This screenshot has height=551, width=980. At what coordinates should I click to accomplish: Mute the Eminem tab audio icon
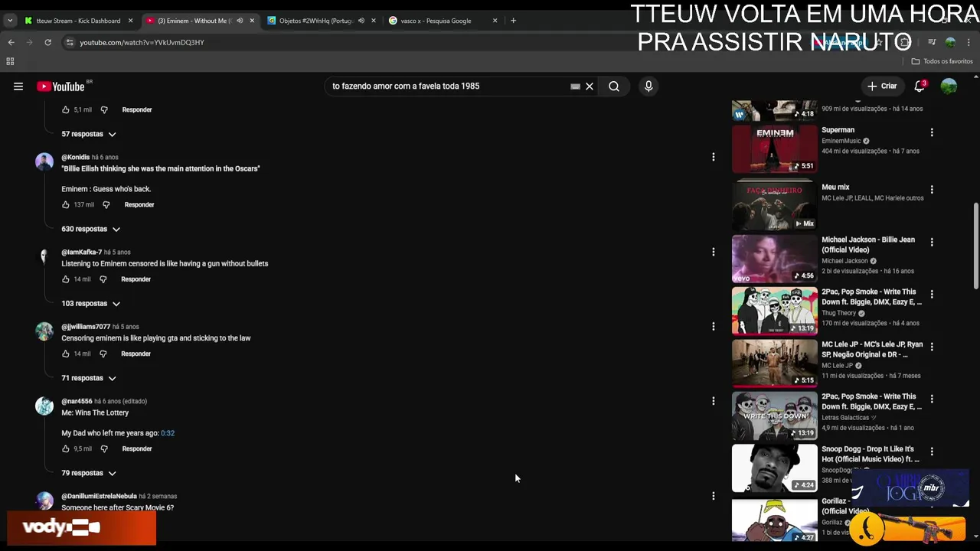[x=240, y=21]
